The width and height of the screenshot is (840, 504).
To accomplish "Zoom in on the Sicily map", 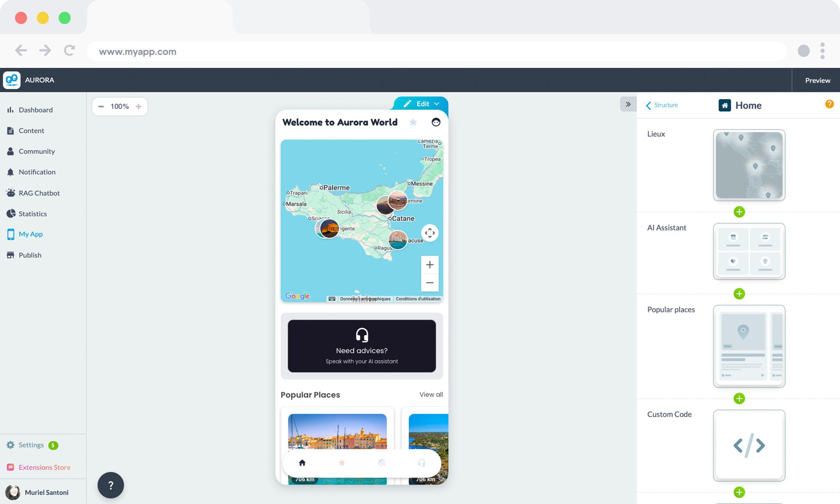I will pos(430,265).
